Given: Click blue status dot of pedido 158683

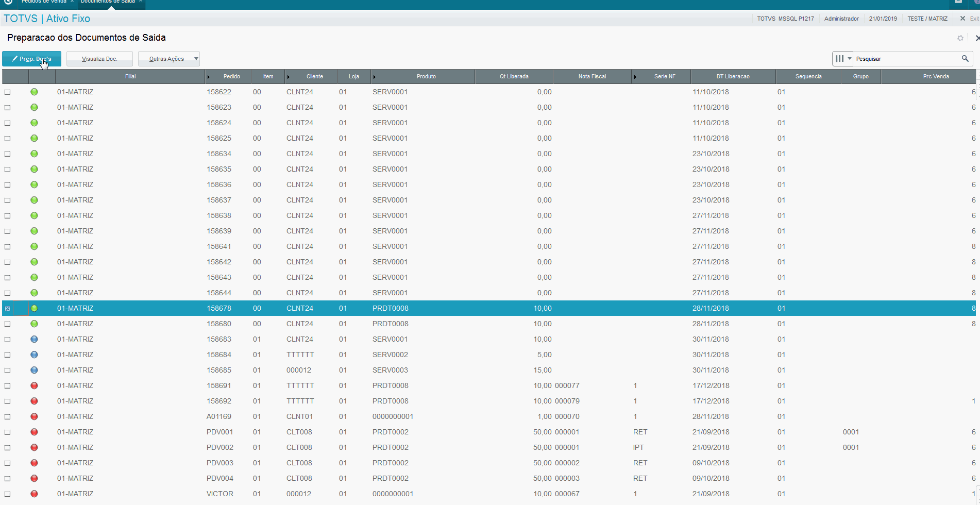Looking at the screenshot, I should click(x=34, y=339).
